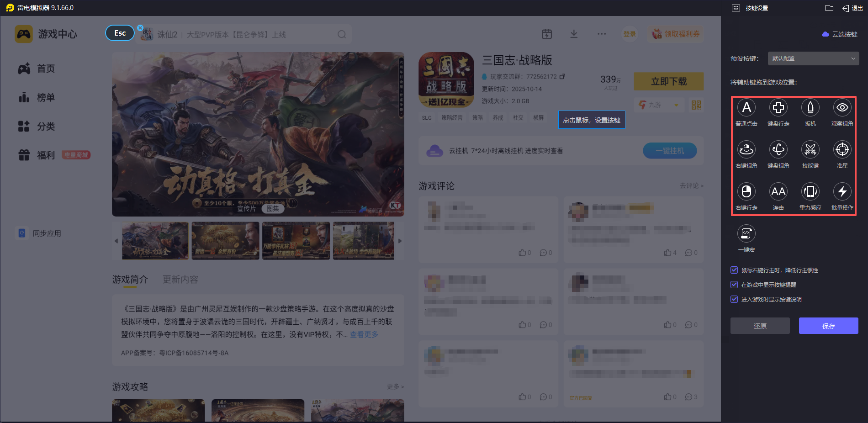The image size is (868, 423).
Task: Click the 横屏 game tag
Action: click(x=538, y=118)
